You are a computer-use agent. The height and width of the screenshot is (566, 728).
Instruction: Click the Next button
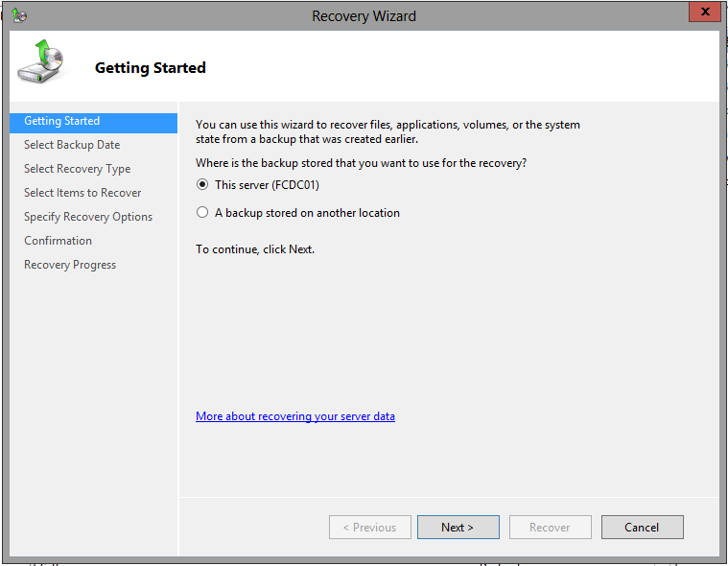tap(458, 527)
